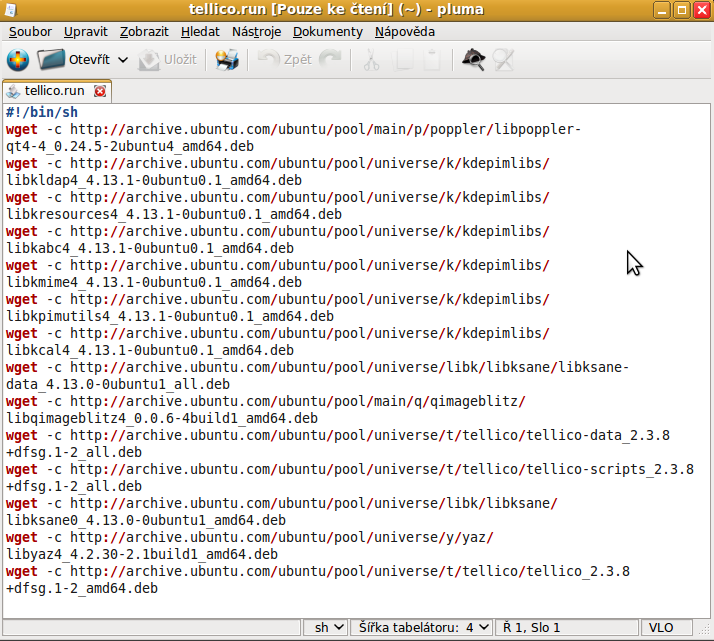Image resolution: width=714 pixels, height=641 pixels.
Task: Click the redo arrow icon
Action: click(330, 60)
